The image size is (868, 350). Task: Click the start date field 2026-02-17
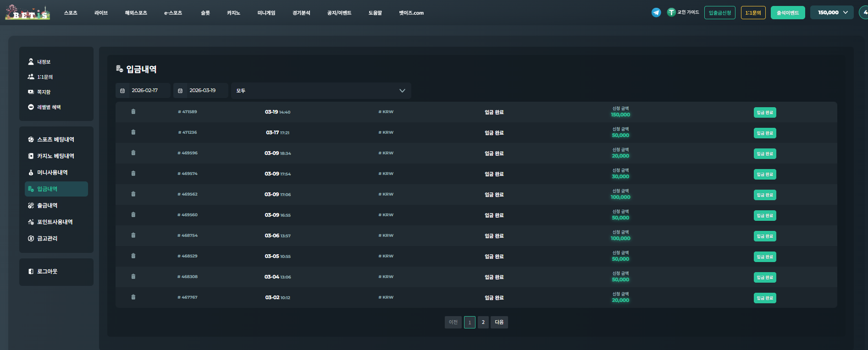pyautogui.click(x=145, y=91)
